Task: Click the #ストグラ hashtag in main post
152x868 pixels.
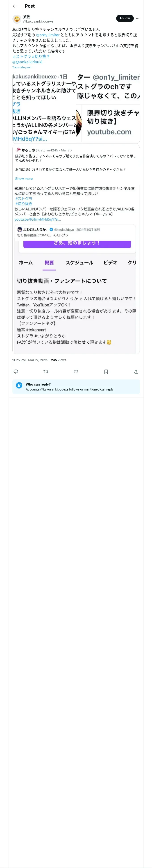Action: pyautogui.click(x=22, y=57)
